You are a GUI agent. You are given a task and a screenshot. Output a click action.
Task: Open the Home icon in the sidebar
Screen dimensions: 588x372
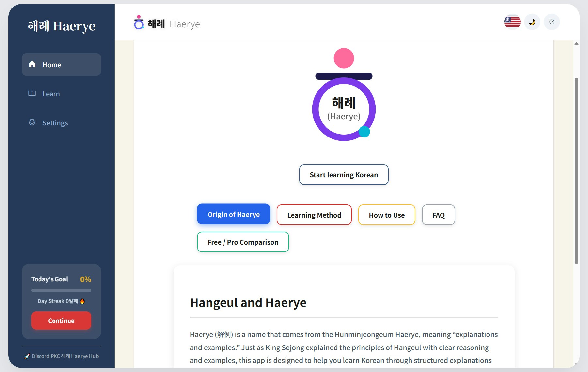[x=32, y=65]
